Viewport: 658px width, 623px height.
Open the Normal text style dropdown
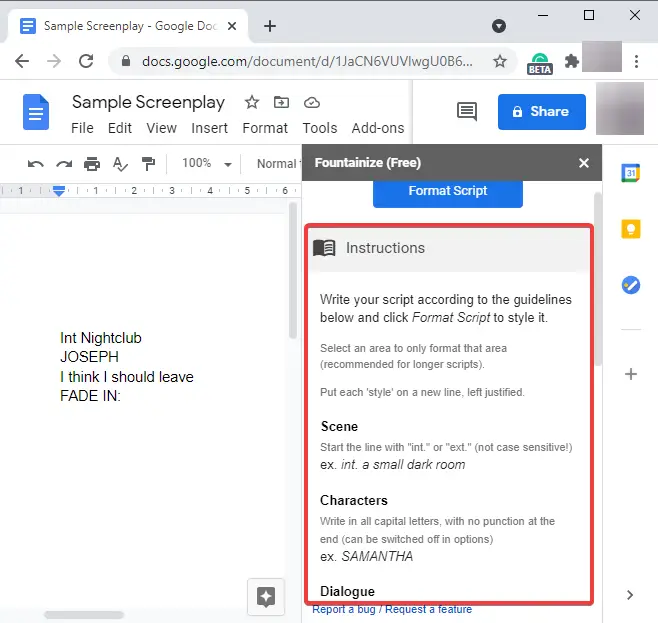tap(279, 164)
